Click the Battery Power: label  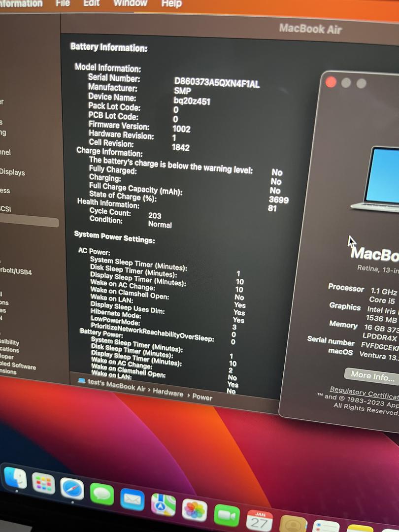[x=101, y=332]
